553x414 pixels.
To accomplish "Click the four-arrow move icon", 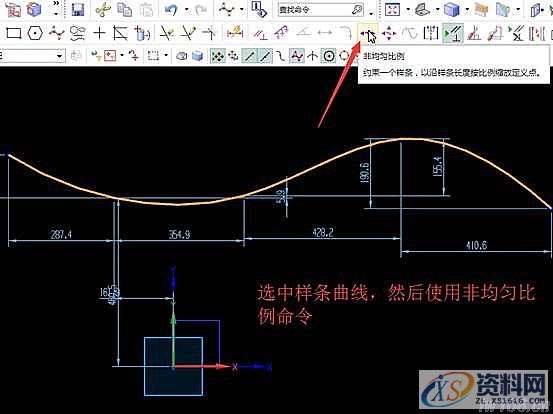I will 389,34.
